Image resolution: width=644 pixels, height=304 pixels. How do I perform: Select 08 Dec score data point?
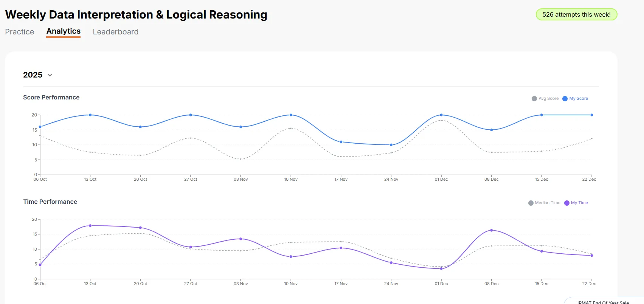[492, 130]
